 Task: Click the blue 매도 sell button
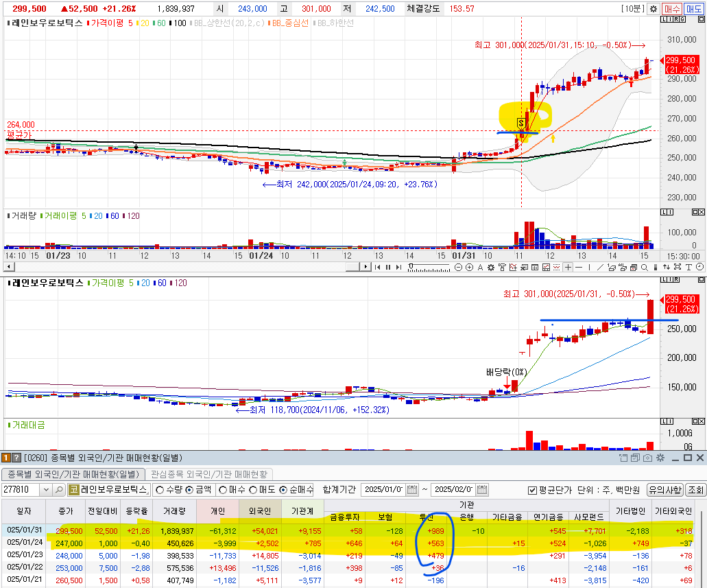point(694,8)
